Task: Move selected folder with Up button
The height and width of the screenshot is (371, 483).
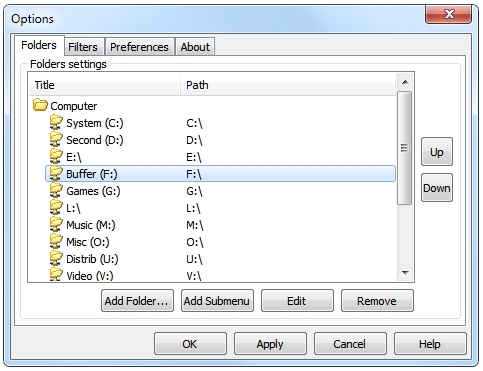Action: coord(437,152)
